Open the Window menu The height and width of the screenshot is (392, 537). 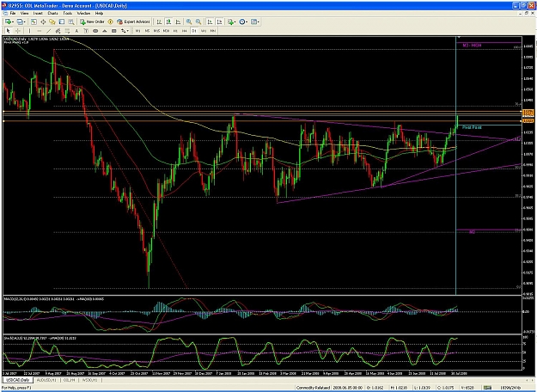coord(83,14)
